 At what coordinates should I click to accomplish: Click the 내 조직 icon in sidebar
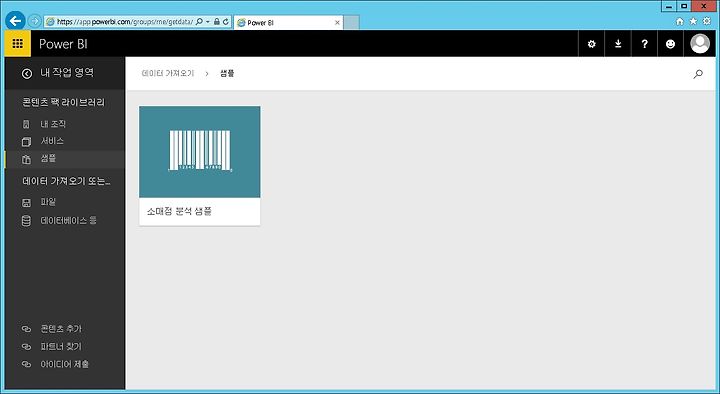tap(26, 124)
